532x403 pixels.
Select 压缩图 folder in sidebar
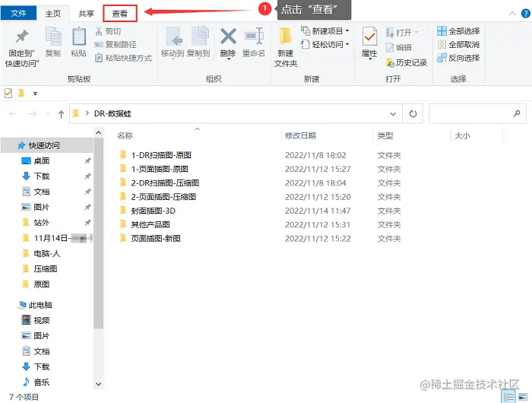46,269
